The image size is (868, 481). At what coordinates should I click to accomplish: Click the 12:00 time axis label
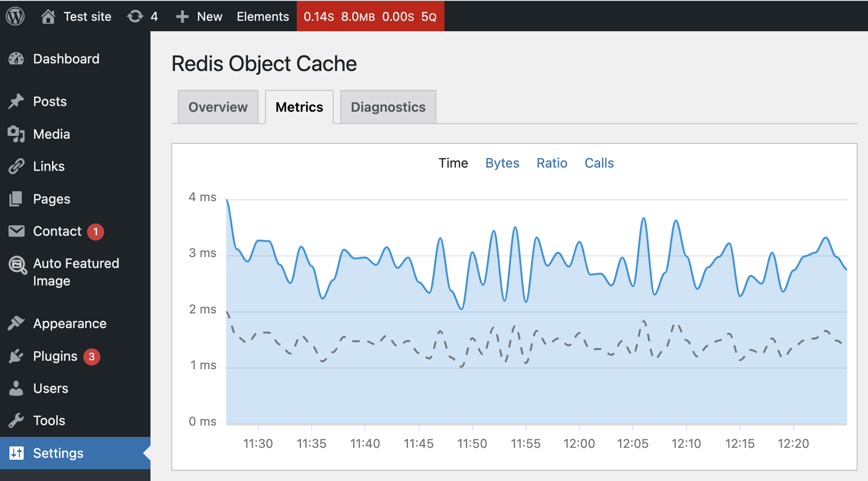tap(579, 444)
